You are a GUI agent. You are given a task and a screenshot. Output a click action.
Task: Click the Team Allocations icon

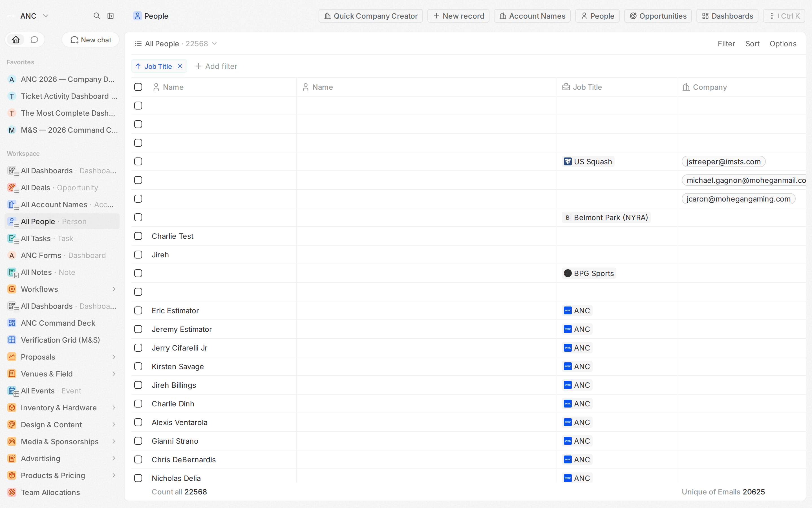[12, 492]
